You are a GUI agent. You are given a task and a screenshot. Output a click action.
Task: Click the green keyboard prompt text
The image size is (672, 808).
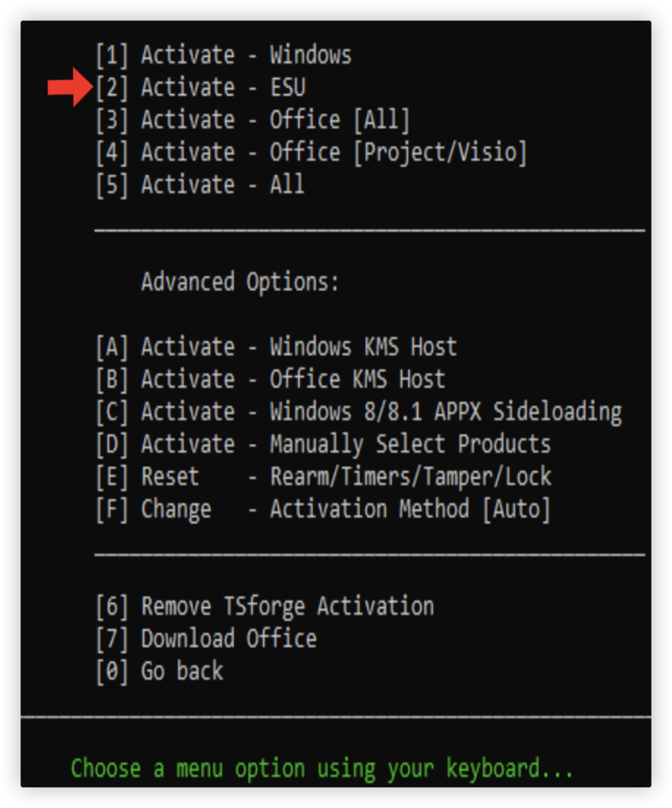pyautogui.click(x=321, y=768)
